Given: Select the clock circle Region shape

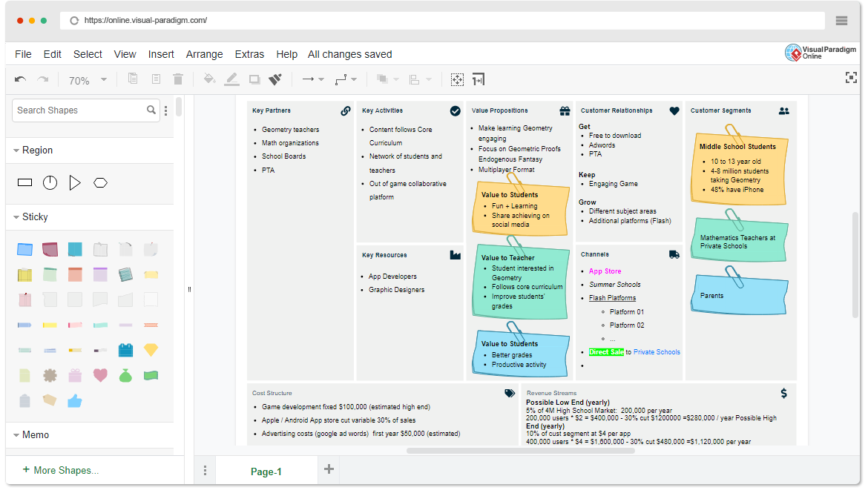Looking at the screenshot, I should coord(50,182).
